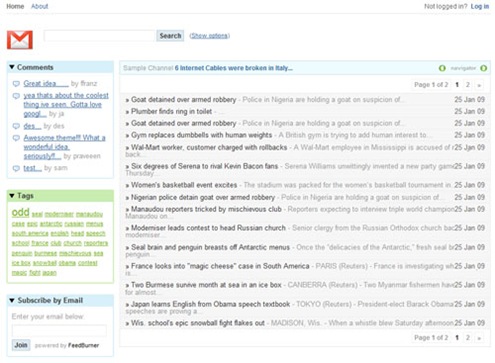Select the "south america" tag

click(30, 234)
